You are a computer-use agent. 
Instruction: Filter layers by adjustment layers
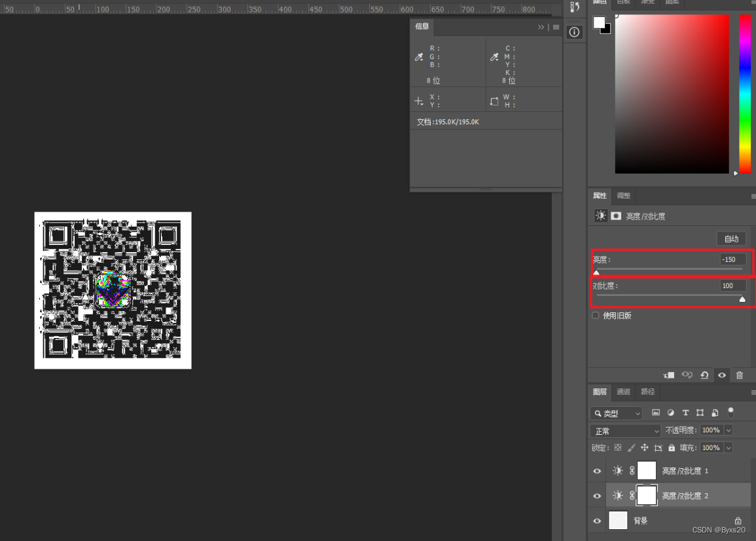point(671,413)
